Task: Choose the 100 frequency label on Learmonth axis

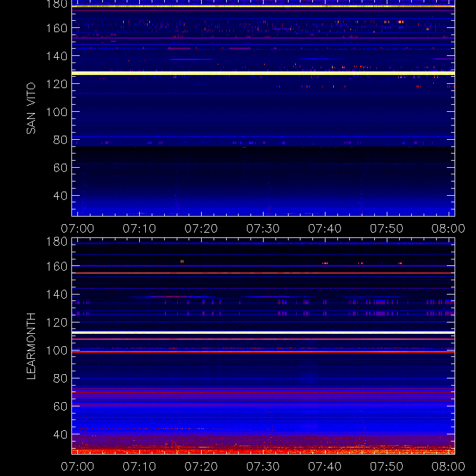Action: pyautogui.click(x=57, y=350)
